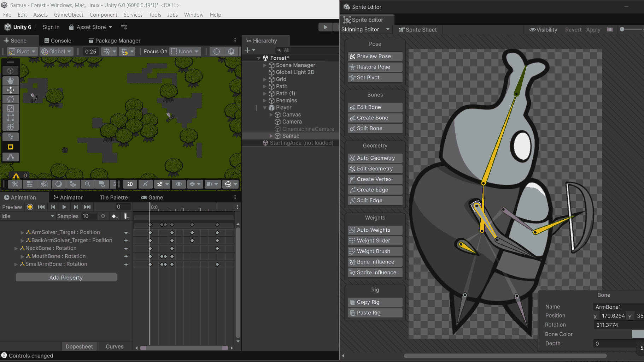This screenshot has height=362, width=644.
Task: Play the Idle animation clip
Action: [64, 207]
